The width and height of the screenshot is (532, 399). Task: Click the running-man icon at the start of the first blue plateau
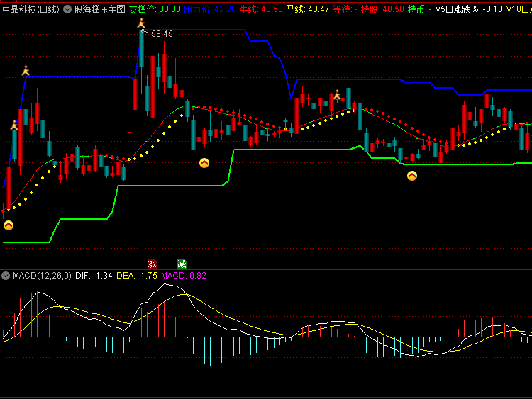pos(26,71)
